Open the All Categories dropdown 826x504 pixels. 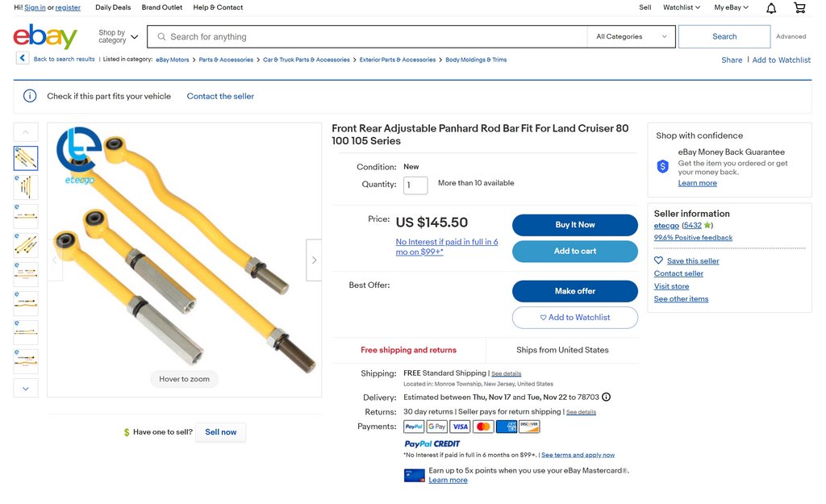pos(632,36)
